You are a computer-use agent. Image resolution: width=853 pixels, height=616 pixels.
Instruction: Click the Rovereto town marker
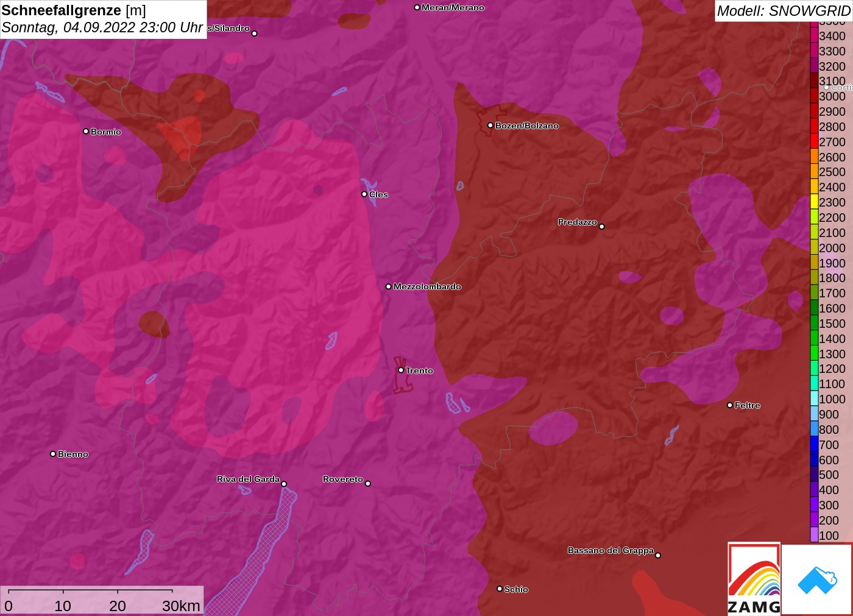[x=367, y=483]
